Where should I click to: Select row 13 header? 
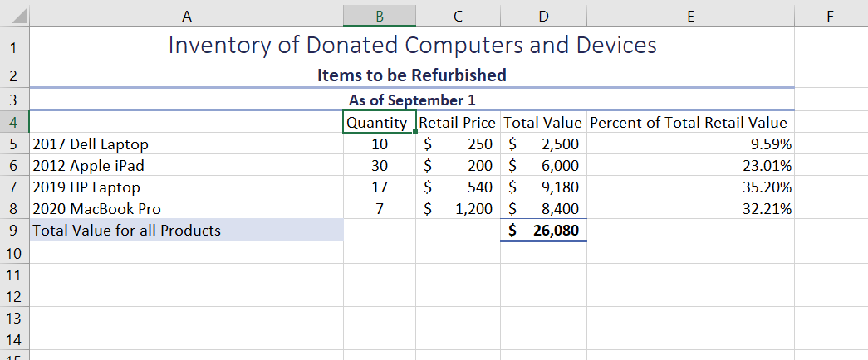pos(14,318)
